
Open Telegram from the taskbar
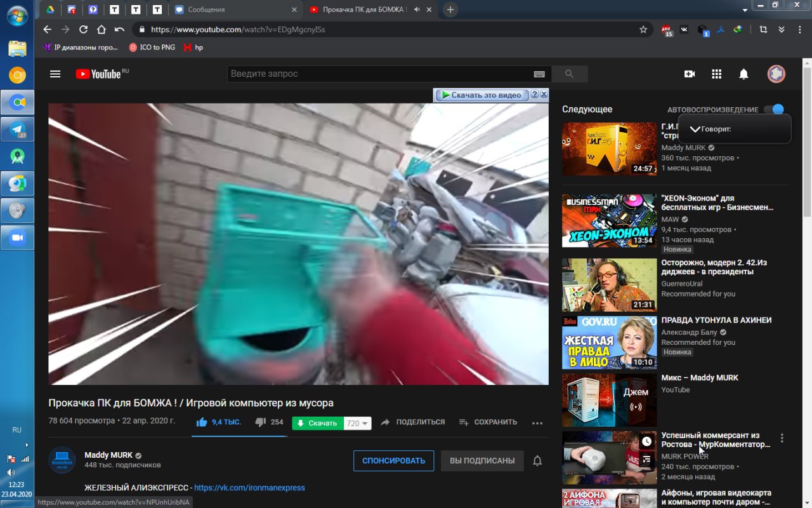[x=17, y=130]
